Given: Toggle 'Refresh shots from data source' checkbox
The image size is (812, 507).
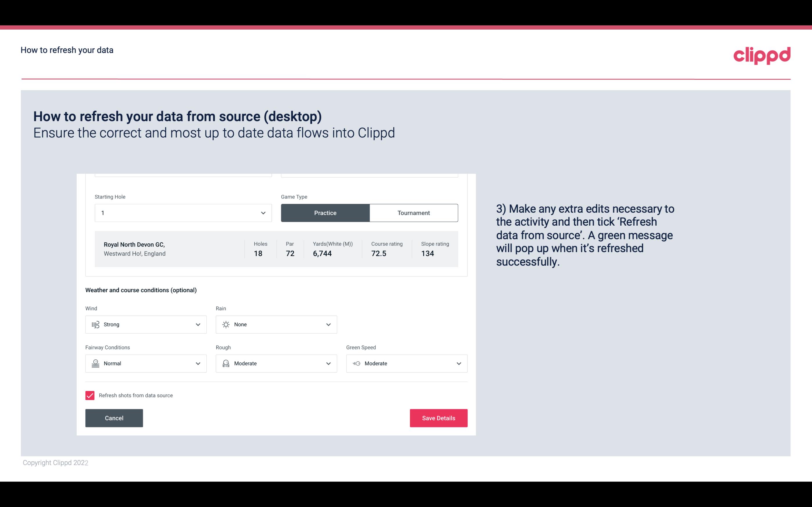Looking at the screenshot, I should point(89,395).
